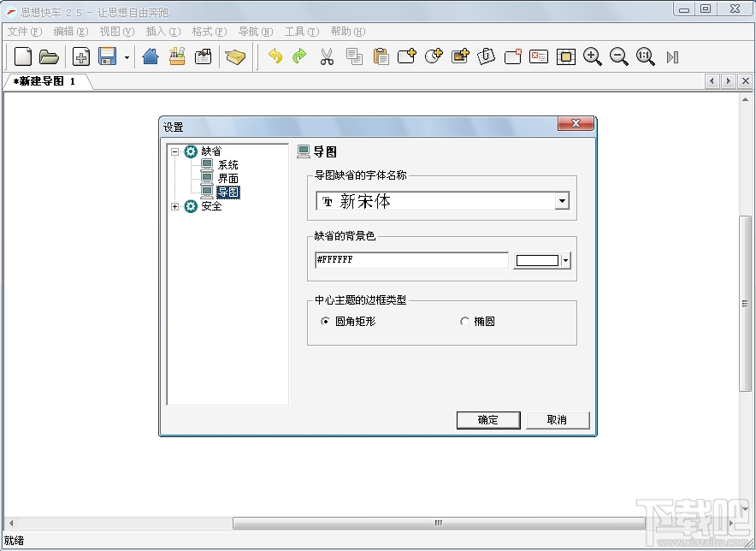Reset zoom with the 1:1 magnifier
This screenshot has height=551, width=756.
coord(645,56)
